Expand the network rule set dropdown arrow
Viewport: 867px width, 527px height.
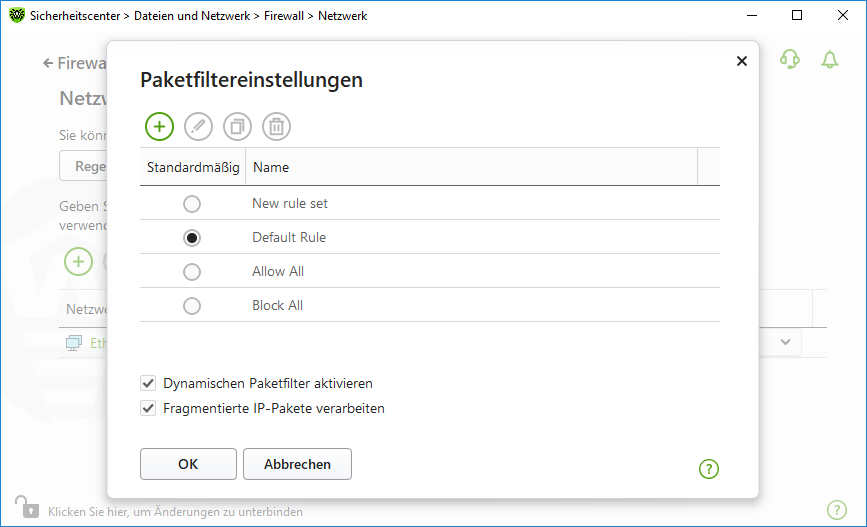pos(785,342)
